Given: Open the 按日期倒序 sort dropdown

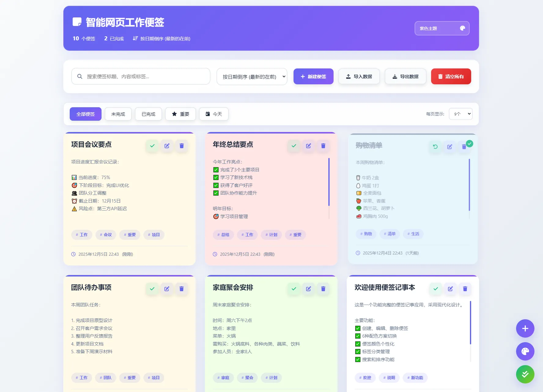Looking at the screenshot, I should click(252, 76).
